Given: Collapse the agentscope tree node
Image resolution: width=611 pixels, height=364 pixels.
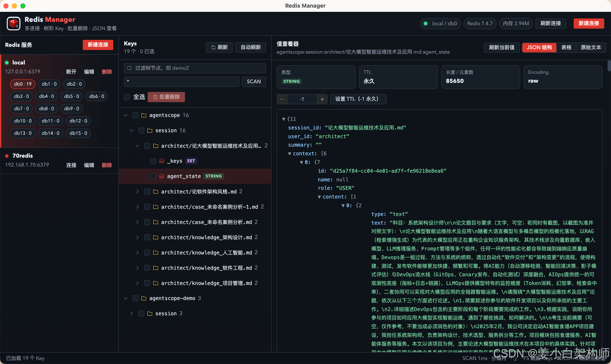Looking at the screenshot, I should pos(126,115).
